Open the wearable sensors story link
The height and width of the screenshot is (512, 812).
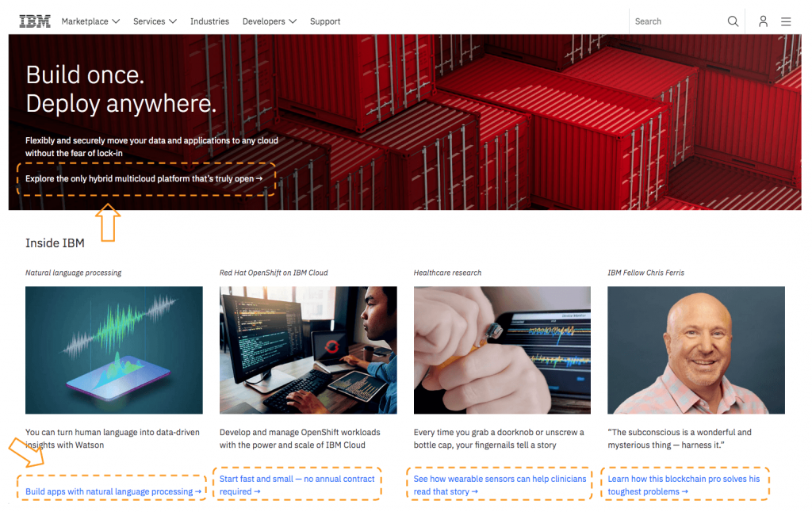[x=500, y=485]
